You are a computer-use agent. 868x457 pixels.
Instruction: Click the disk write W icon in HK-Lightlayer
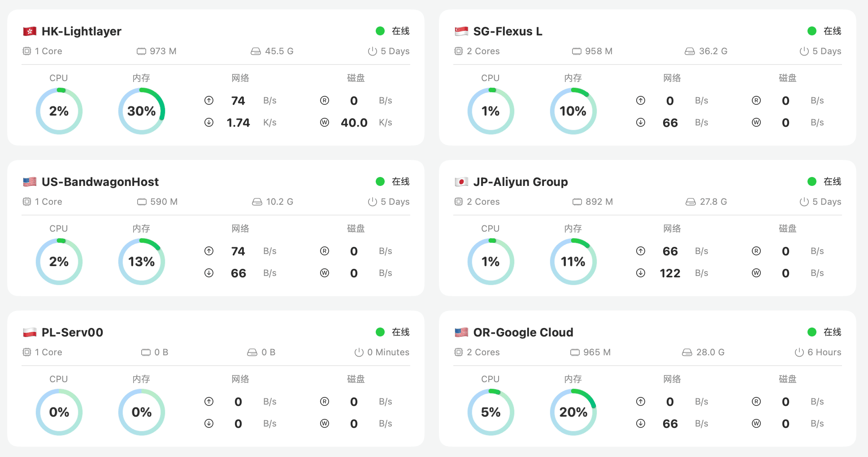(x=325, y=122)
